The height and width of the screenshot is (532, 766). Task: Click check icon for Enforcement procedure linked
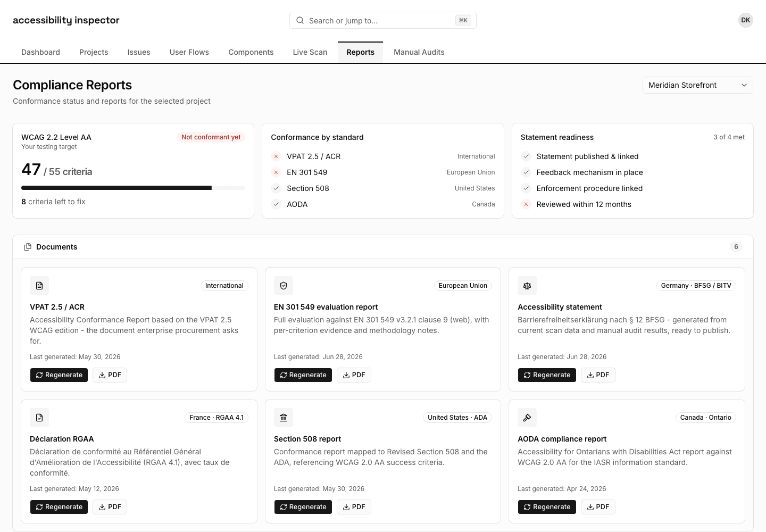pyautogui.click(x=526, y=188)
